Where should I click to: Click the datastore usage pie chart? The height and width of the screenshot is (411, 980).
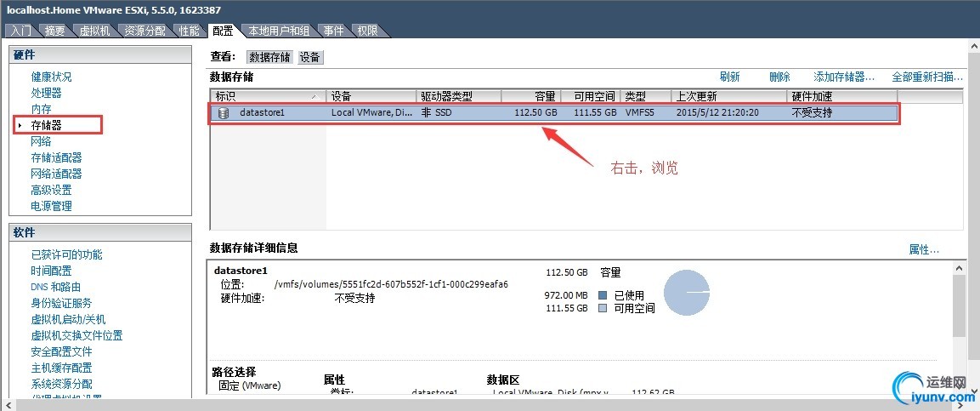coord(686,292)
